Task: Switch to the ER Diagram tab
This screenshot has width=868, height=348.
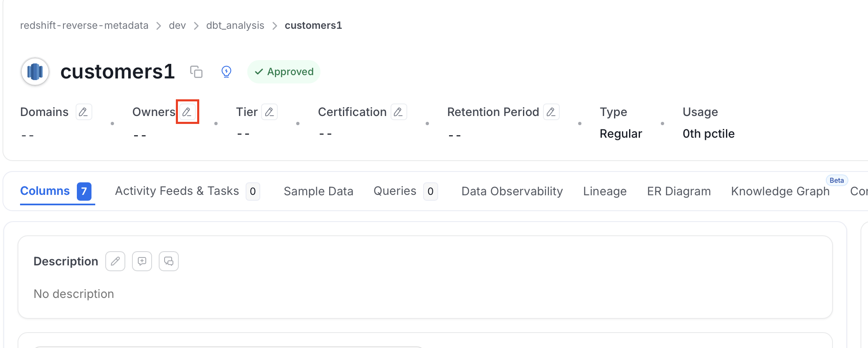Action: point(679,191)
